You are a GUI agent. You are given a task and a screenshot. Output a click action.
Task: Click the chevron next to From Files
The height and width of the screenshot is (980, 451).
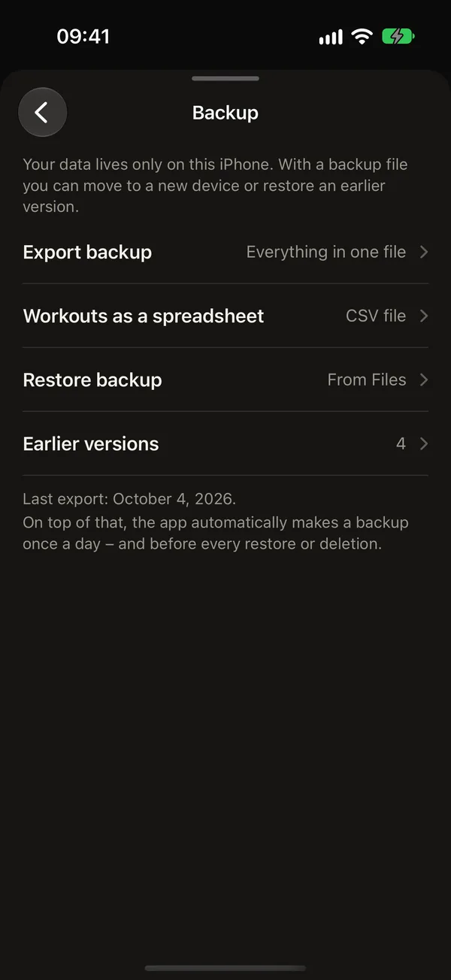(x=424, y=380)
